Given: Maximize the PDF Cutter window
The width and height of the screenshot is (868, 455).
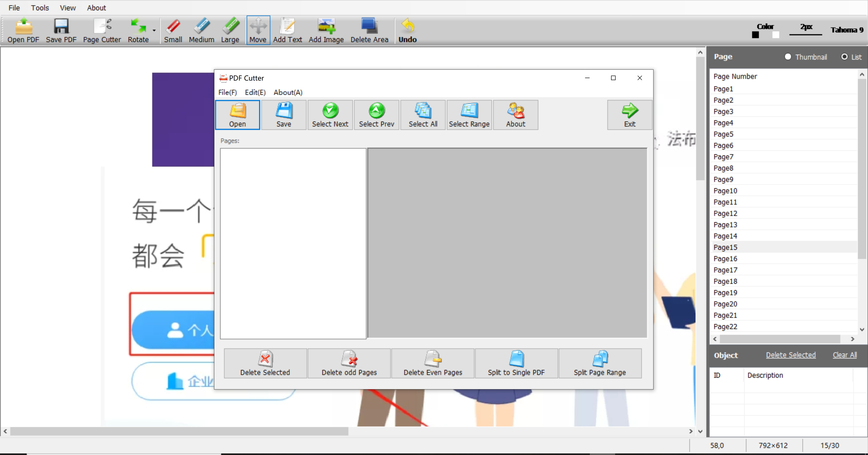Looking at the screenshot, I should [x=613, y=78].
